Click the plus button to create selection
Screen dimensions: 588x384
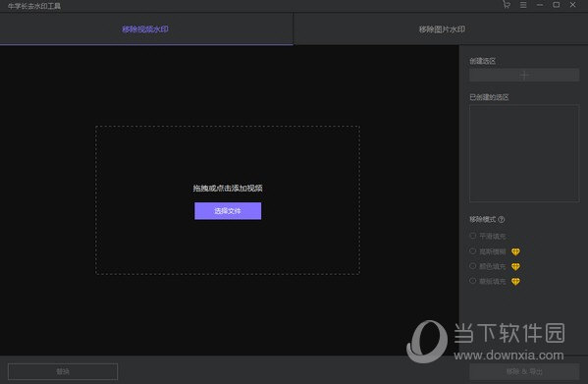coord(524,76)
